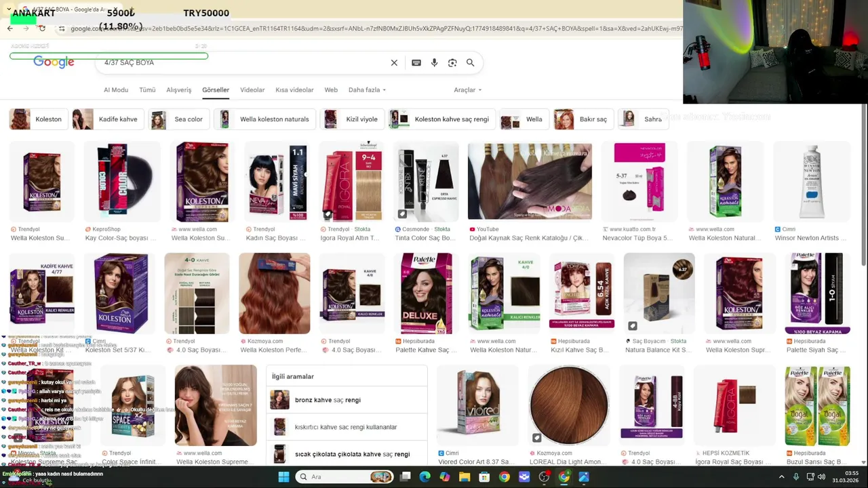The image size is (868, 488).
Task: Click the magnifier search icon in Google's search box
Action: (470, 62)
